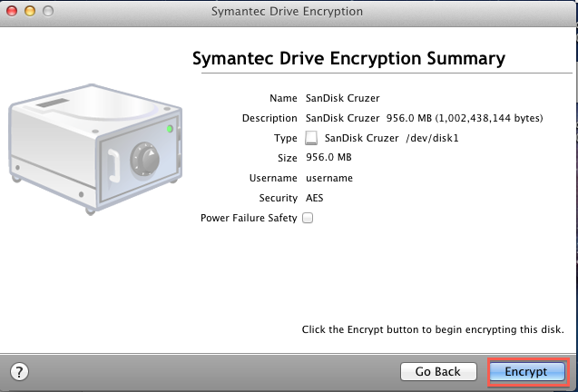Screen dimensions: 578x392
Task: Click the Description byte count text
Action: (x=489, y=118)
